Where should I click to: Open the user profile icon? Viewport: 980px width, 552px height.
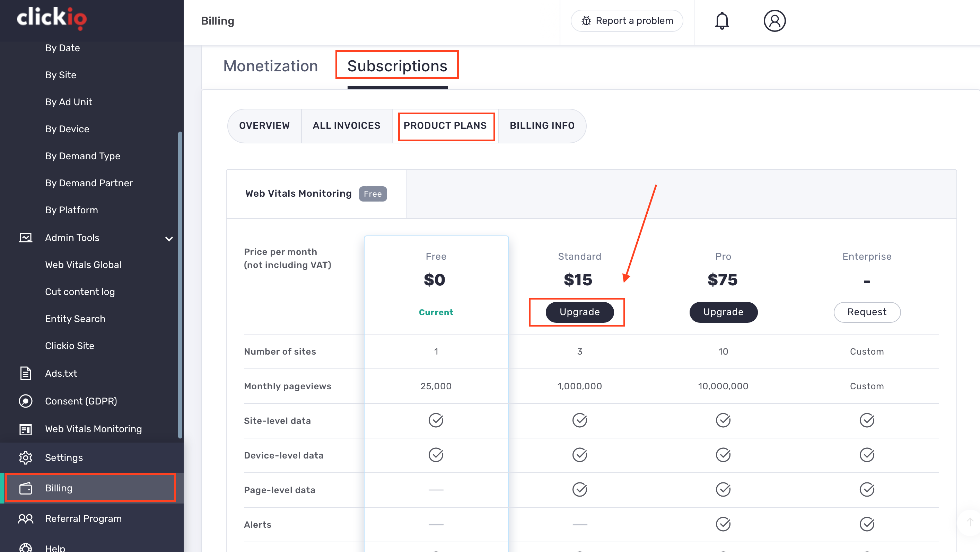tap(774, 20)
